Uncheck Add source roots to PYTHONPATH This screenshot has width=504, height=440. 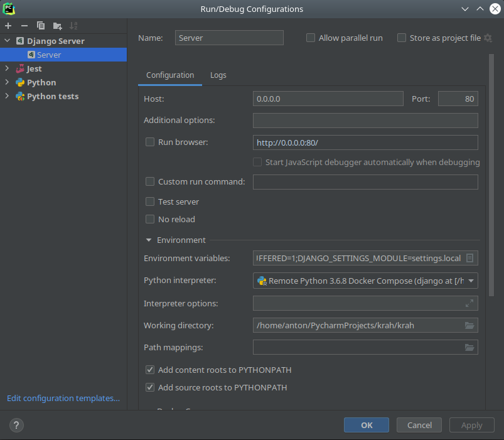click(x=150, y=387)
